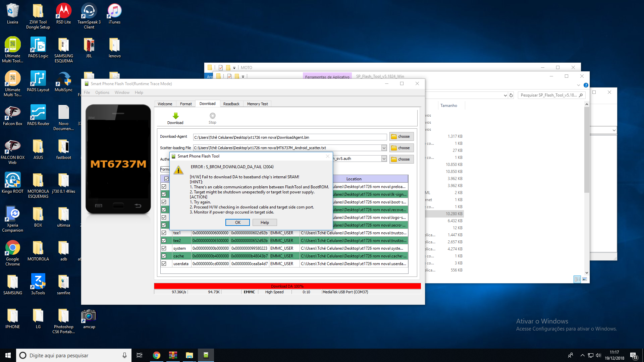Click the Download-Agent path field
This screenshot has width=644, height=362.
(x=290, y=137)
